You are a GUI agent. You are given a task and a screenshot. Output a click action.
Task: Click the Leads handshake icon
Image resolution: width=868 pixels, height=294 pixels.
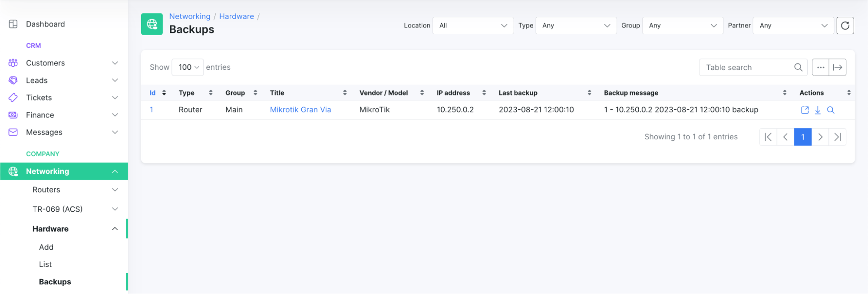[13, 80]
